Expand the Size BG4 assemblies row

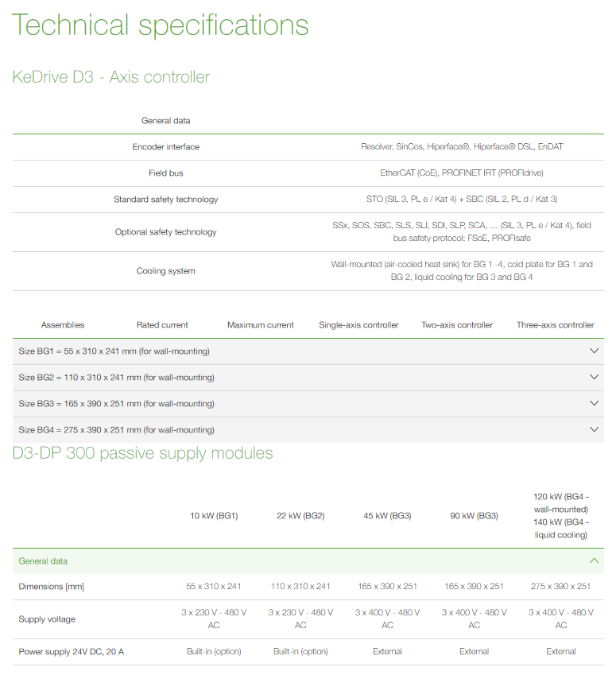(308, 430)
